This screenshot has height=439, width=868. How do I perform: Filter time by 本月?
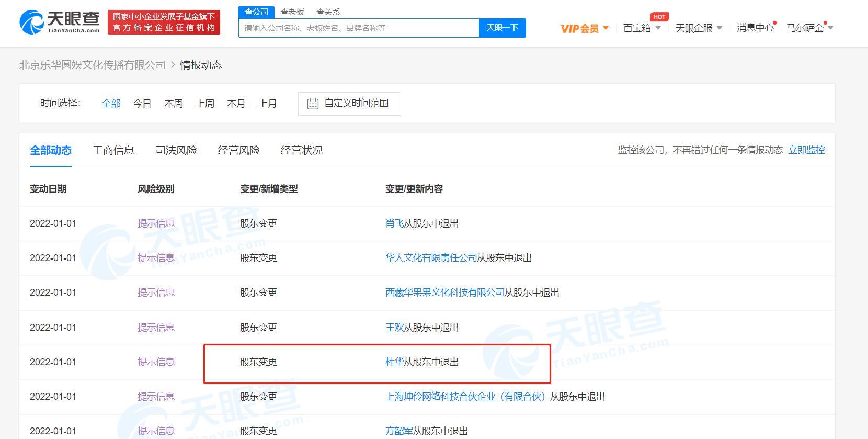[x=236, y=104]
